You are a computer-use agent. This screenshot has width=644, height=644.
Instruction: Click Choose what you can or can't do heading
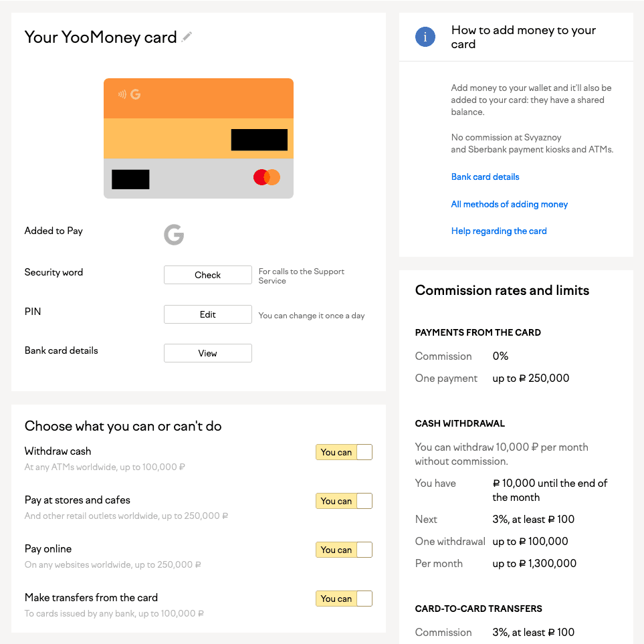pos(123,426)
